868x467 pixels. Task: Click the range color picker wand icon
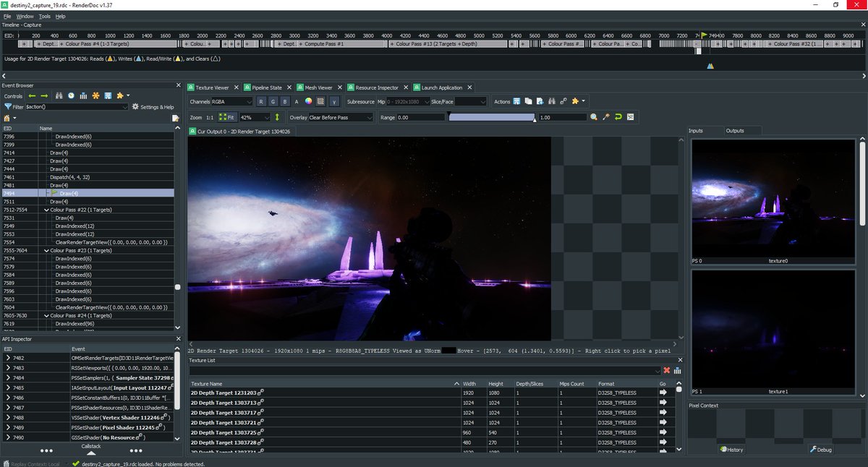coord(606,116)
